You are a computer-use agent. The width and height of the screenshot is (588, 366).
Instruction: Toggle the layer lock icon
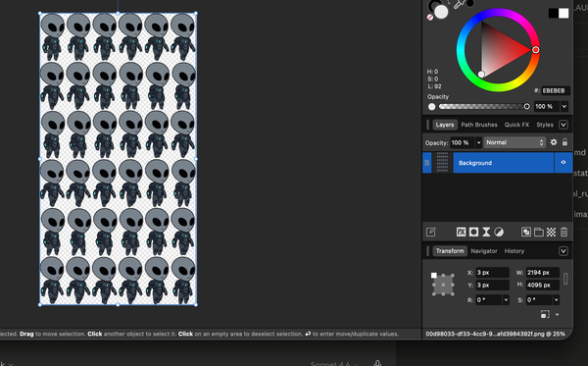[x=564, y=142]
